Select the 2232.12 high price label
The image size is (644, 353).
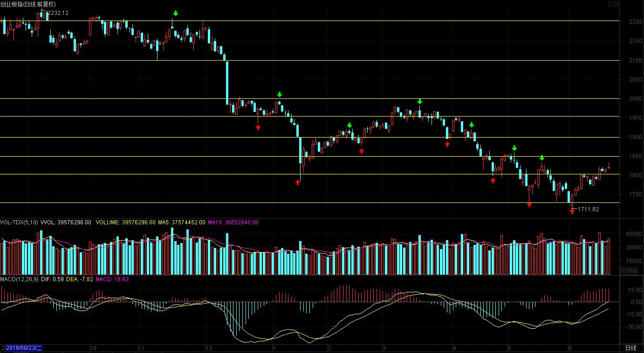(x=57, y=13)
